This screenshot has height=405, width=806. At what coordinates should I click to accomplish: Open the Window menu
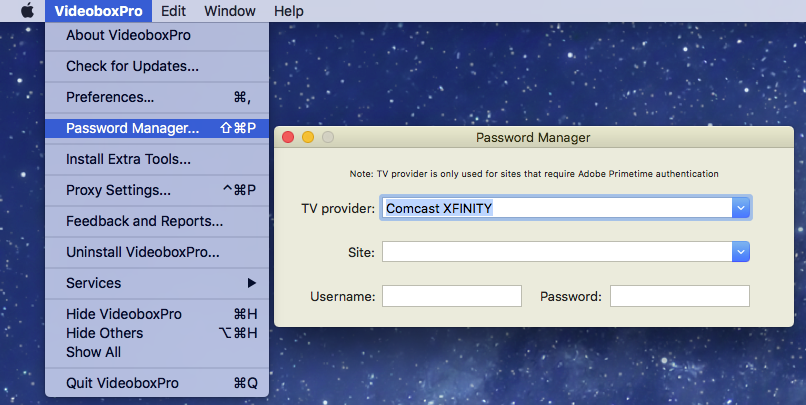(x=230, y=11)
